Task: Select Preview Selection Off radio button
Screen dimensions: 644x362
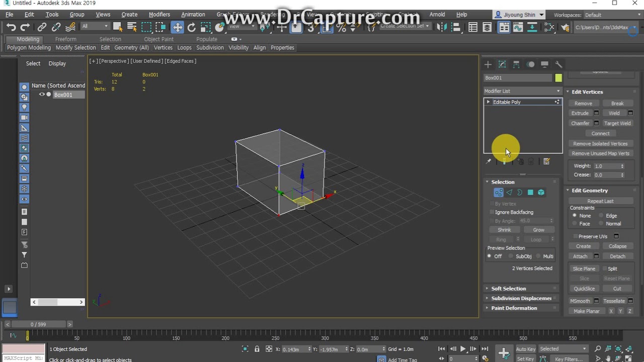Action: 489,256
